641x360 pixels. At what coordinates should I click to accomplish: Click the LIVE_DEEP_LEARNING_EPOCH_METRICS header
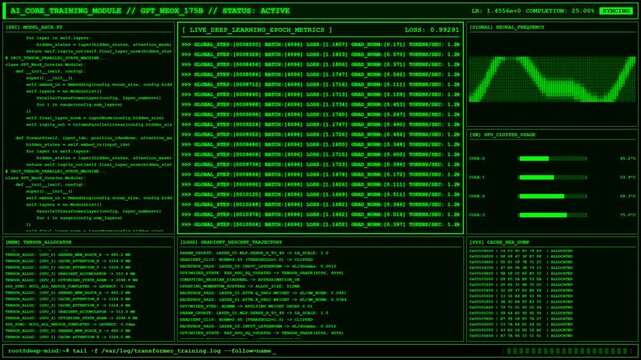257,30
